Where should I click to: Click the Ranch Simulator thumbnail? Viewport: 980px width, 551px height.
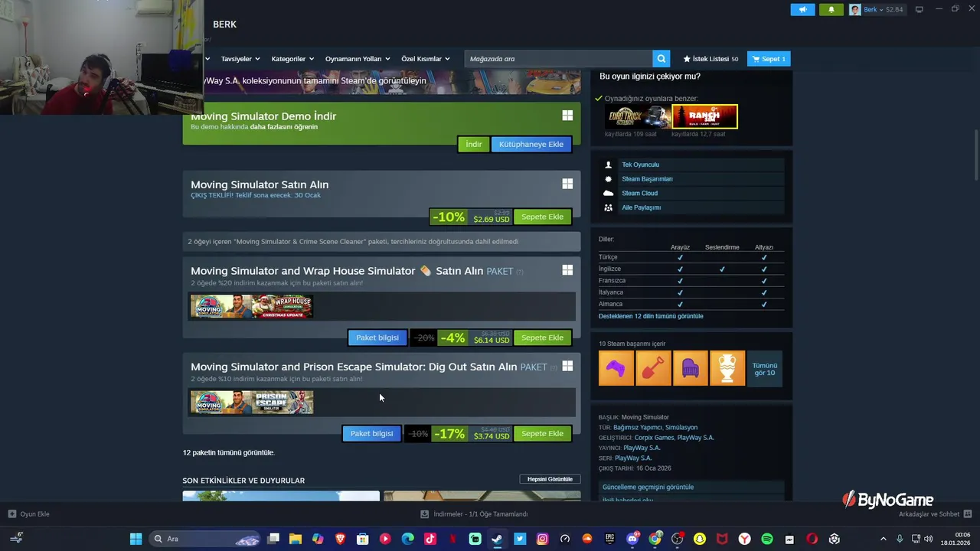point(704,116)
